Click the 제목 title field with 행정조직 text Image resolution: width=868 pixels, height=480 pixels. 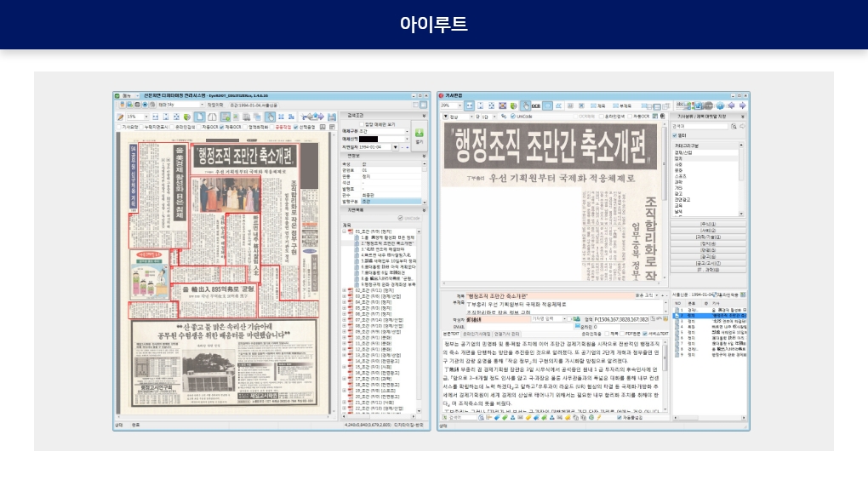551,296
